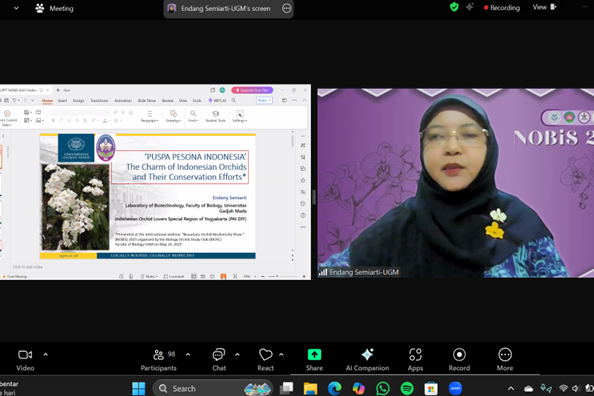This screenshot has height=396, width=594.
Task: Open the Zoom Chat panel
Action: pos(219,360)
